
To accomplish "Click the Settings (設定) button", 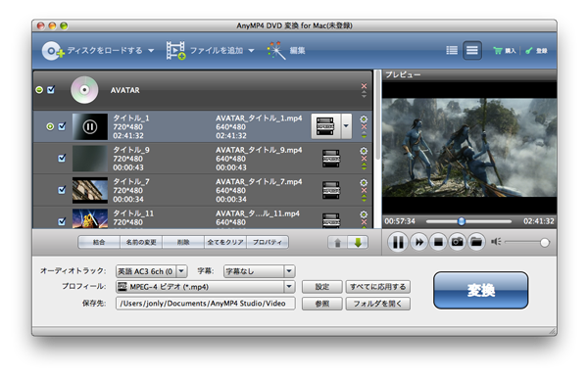I will tap(322, 287).
